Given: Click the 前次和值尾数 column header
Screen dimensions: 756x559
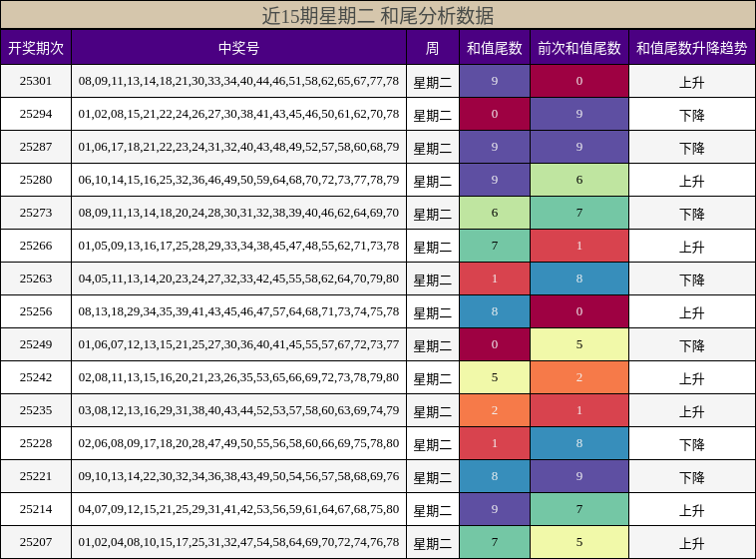Looking at the screenshot, I should tap(579, 48).
